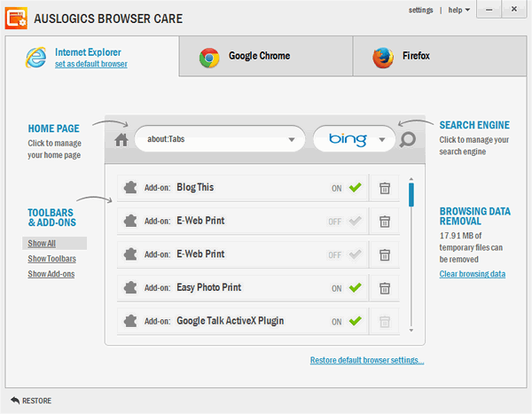This screenshot has height=414, width=532.
Task: Click puzzle piece icon of first E-Web Print
Action: 130,221
